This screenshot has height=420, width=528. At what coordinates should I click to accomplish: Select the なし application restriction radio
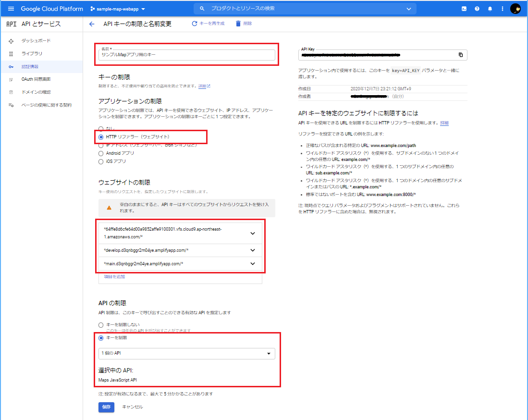click(101, 128)
